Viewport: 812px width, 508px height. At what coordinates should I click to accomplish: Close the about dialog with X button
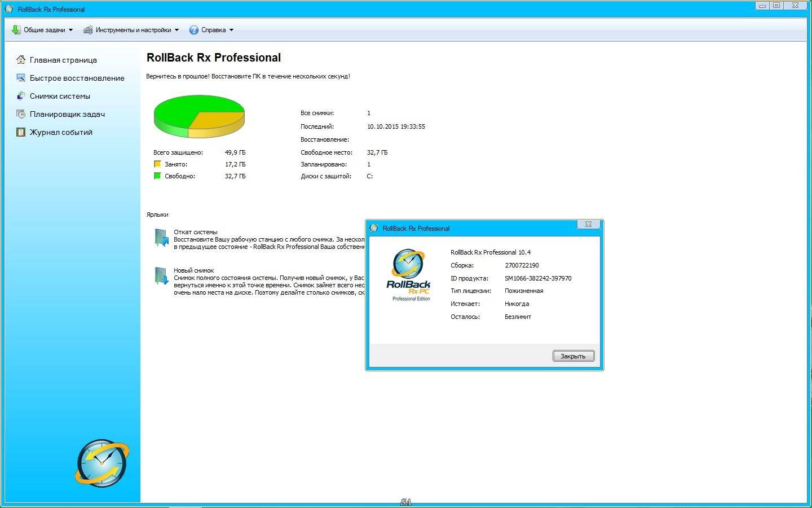pyautogui.click(x=588, y=224)
